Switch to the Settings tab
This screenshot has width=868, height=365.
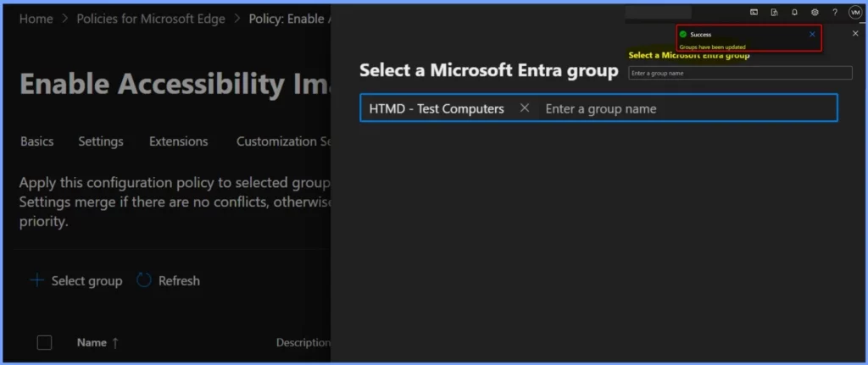[101, 141]
